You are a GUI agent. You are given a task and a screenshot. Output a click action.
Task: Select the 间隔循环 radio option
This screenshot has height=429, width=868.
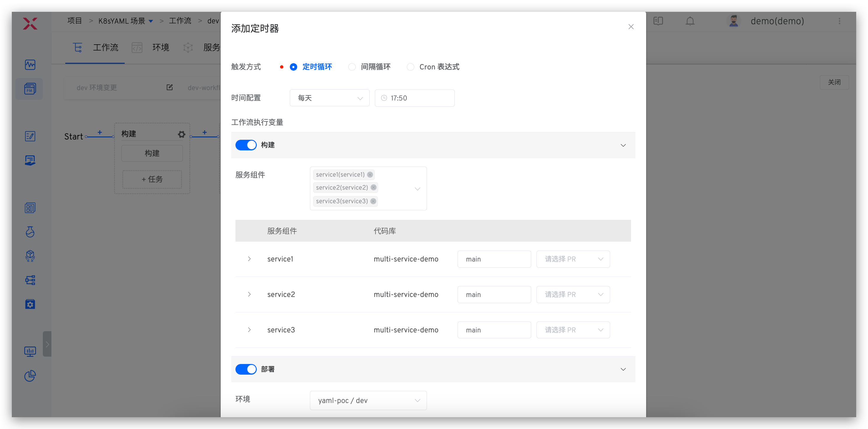pyautogui.click(x=352, y=67)
